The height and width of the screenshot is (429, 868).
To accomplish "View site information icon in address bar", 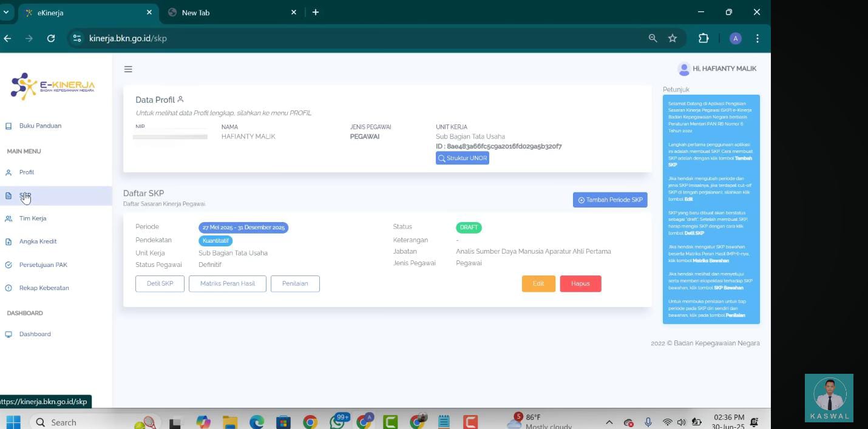I will (x=76, y=38).
